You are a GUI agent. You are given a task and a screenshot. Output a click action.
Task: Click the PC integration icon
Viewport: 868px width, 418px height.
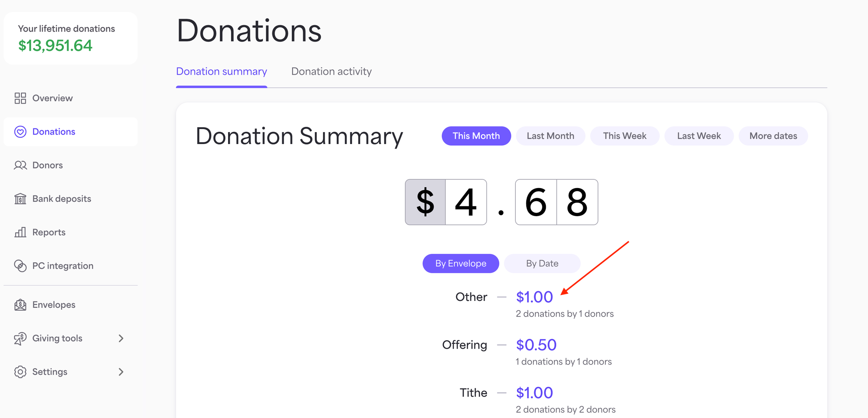point(20,266)
